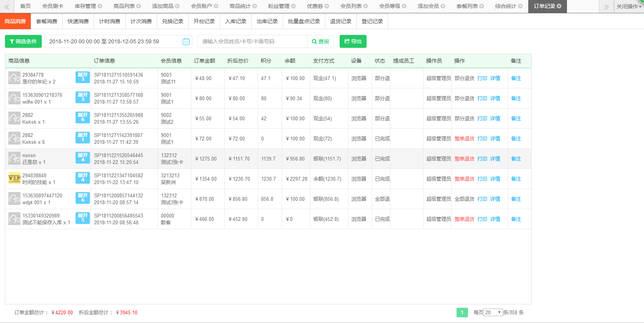Click payment cell 余额(1230.7)
Image resolution: width=644 pixels, height=323 pixels.
(x=327, y=179)
